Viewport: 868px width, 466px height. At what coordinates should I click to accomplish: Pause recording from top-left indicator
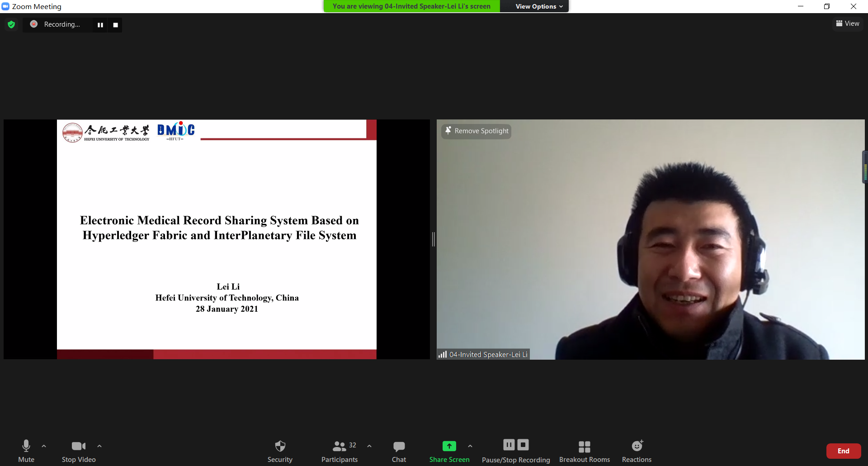100,25
